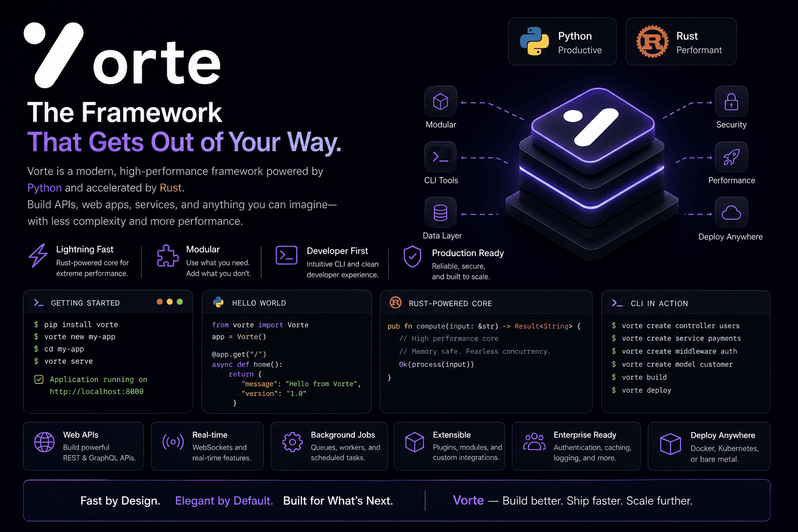Click the Getting Started prompt icon
The height and width of the screenshot is (532, 798).
pos(39,302)
